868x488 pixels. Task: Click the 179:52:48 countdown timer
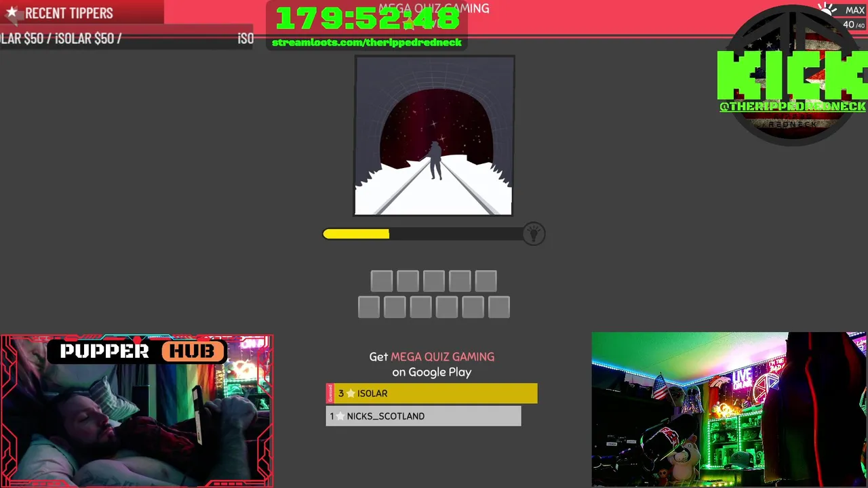coord(367,19)
